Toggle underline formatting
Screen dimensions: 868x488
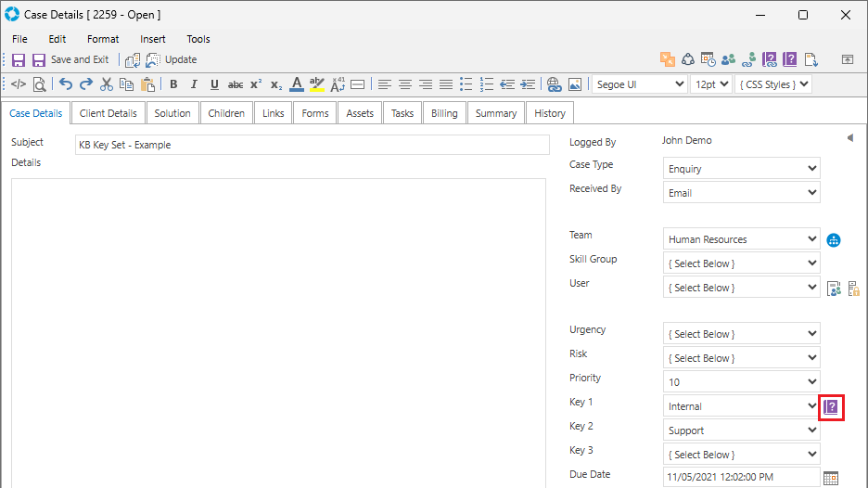point(214,84)
